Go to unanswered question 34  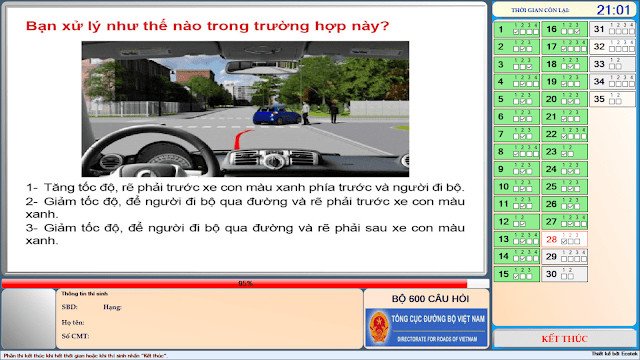click(612, 82)
